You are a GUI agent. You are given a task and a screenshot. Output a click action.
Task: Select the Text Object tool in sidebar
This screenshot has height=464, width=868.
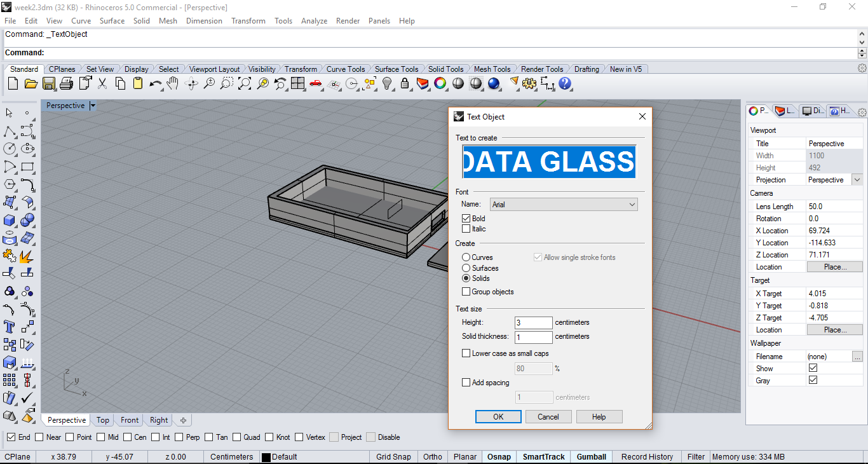pyautogui.click(x=10, y=327)
